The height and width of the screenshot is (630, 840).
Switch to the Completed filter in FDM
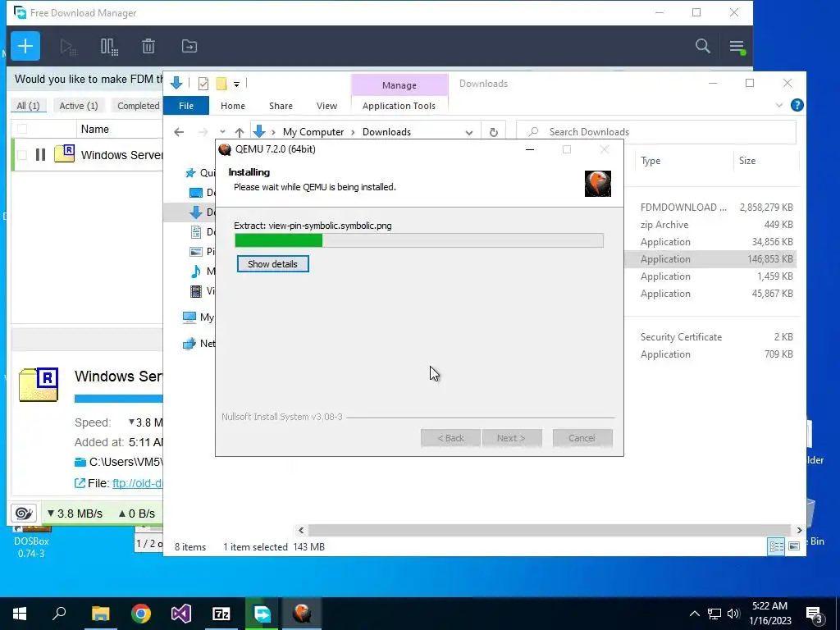pos(138,106)
